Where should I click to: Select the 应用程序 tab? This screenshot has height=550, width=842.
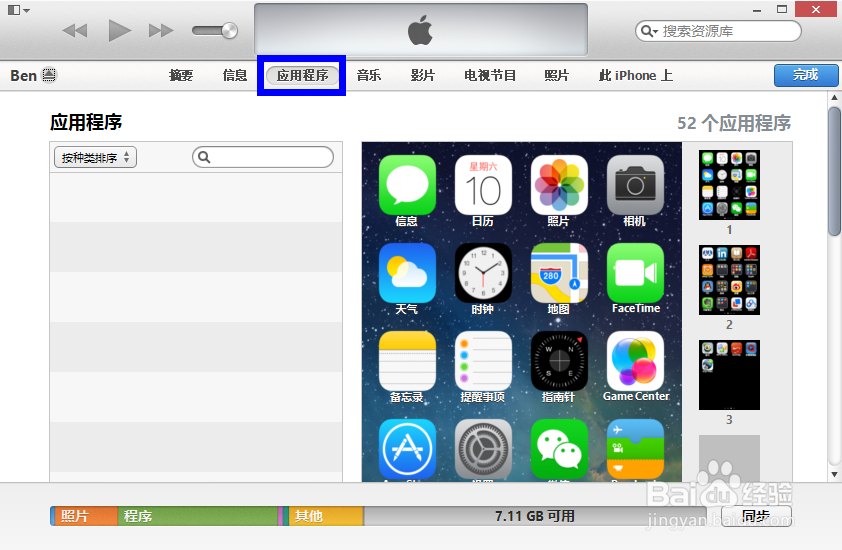pos(302,75)
